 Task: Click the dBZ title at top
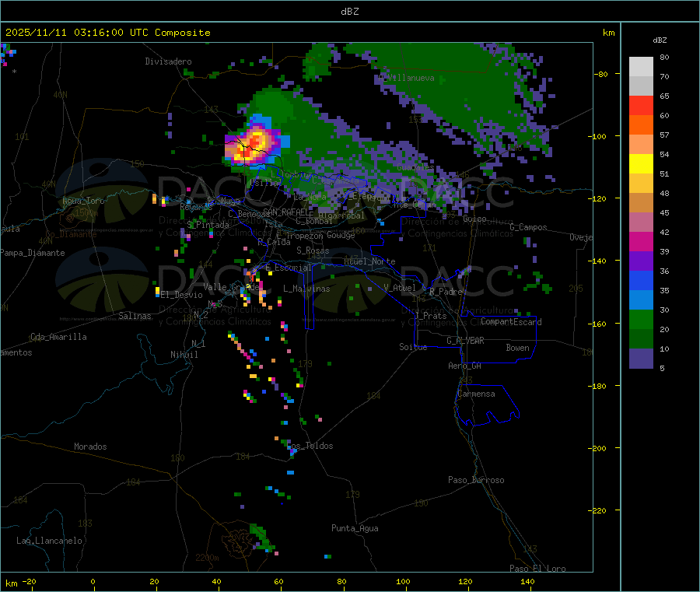point(349,12)
